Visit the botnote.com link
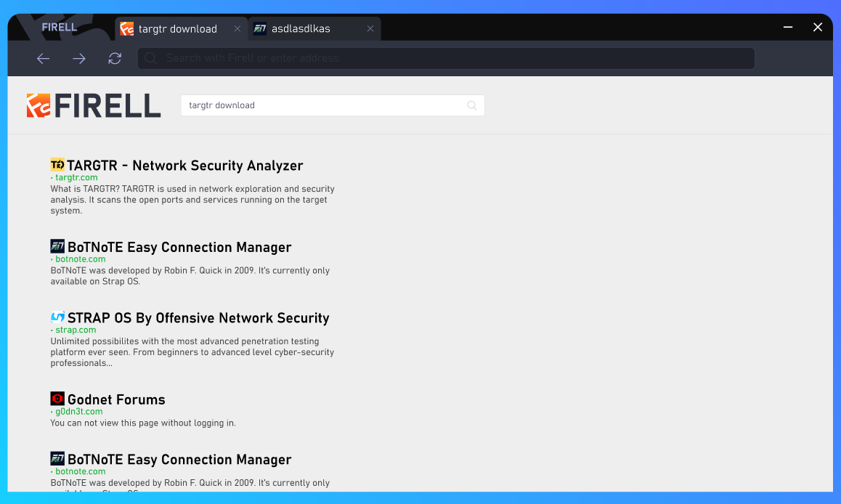This screenshot has height=504, width=841. tap(81, 259)
